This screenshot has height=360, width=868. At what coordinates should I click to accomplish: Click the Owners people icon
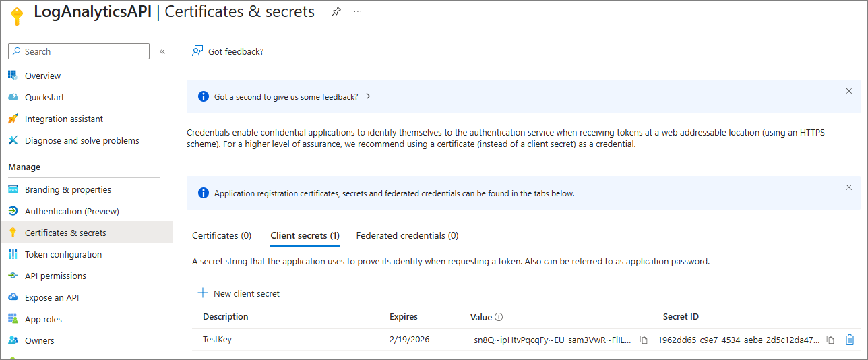[x=13, y=340]
